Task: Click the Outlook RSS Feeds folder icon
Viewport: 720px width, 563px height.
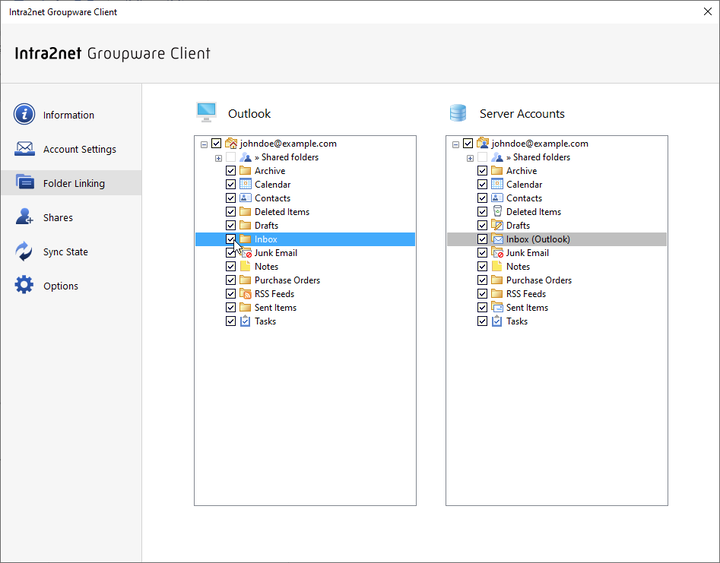Action: pyautogui.click(x=246, y=293)
